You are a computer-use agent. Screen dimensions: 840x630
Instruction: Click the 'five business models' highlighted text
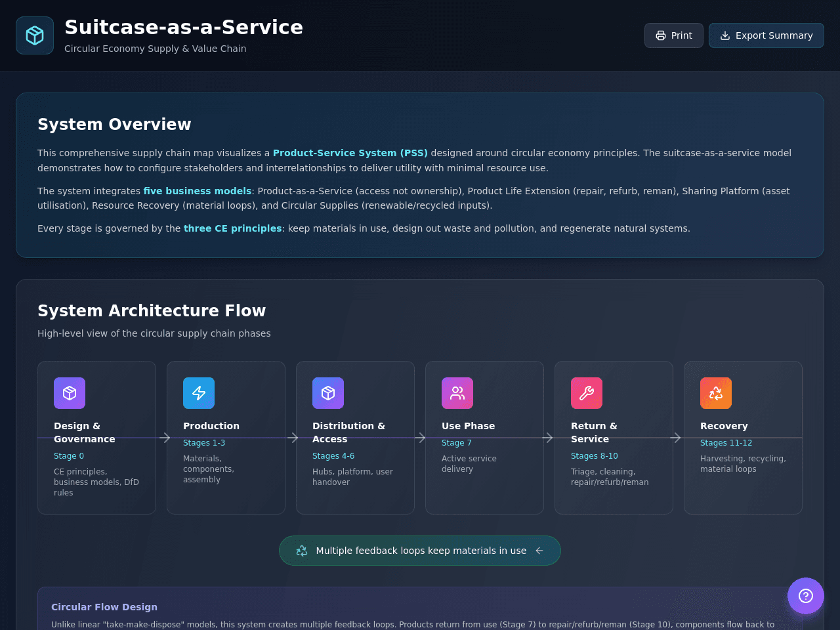point(198,191)
